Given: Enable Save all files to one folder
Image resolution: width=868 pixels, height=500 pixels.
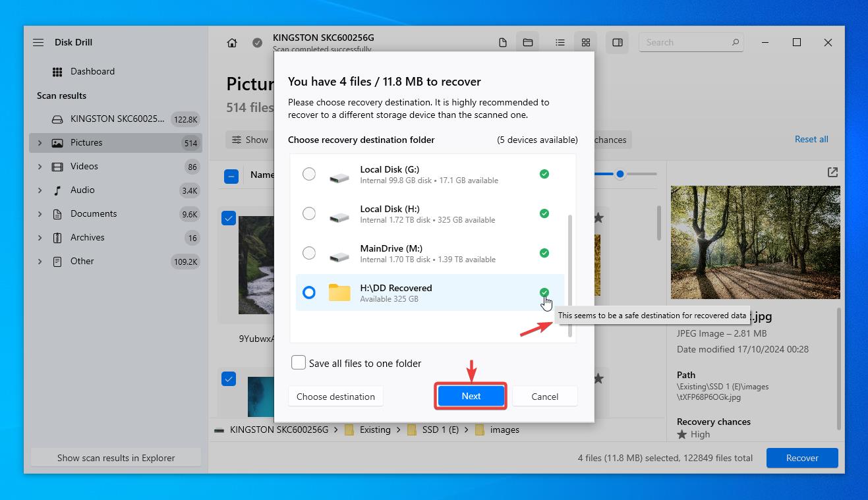Looking at the screenshot, I should pyautogui.click(x=299, y=363).
